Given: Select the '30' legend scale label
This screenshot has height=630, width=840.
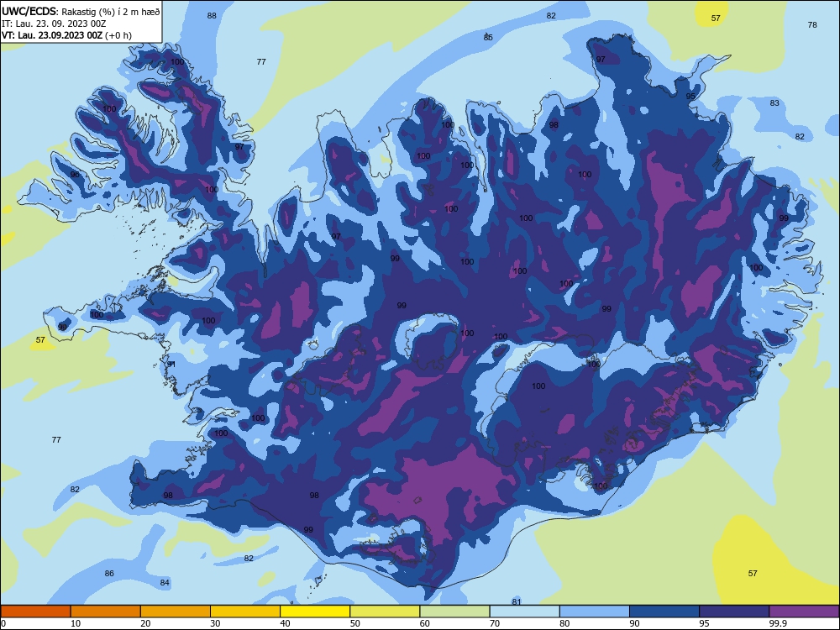Looking at the screenshot, I should [x=215, y=623].
